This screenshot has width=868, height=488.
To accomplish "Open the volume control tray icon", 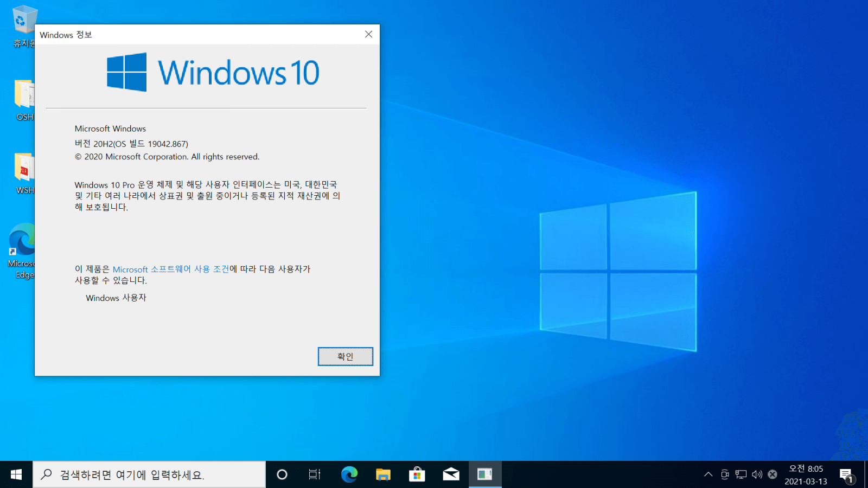I will click(757, 474).
